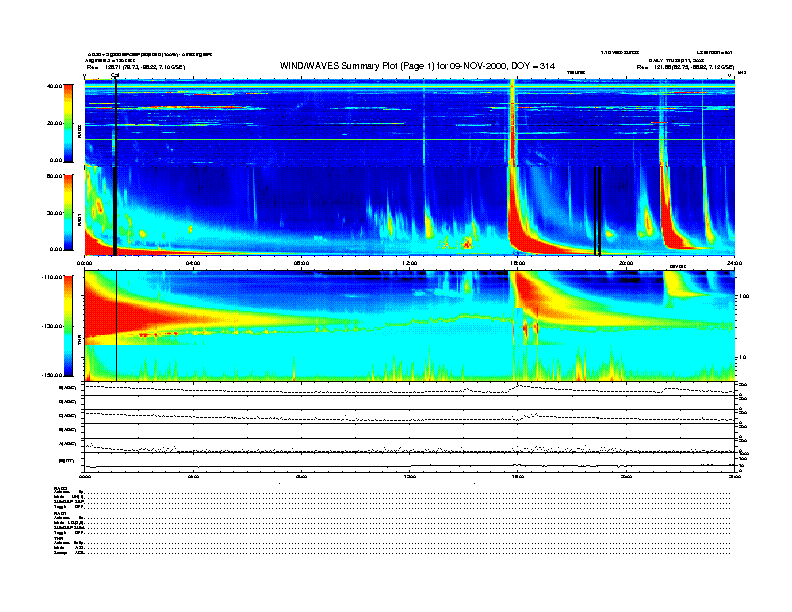Click the vertical TNR axis label
This screenshot has height=612, width=792.
(80, 342)
